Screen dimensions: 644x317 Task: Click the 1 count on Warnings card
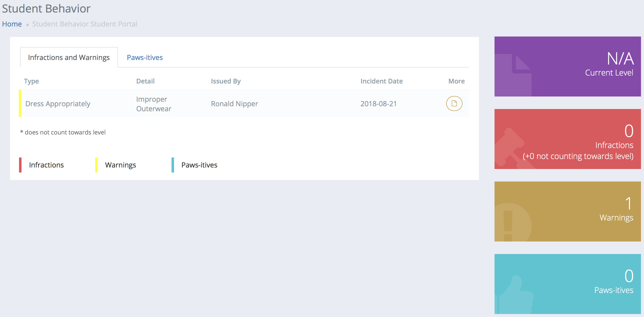pos(629,203)
